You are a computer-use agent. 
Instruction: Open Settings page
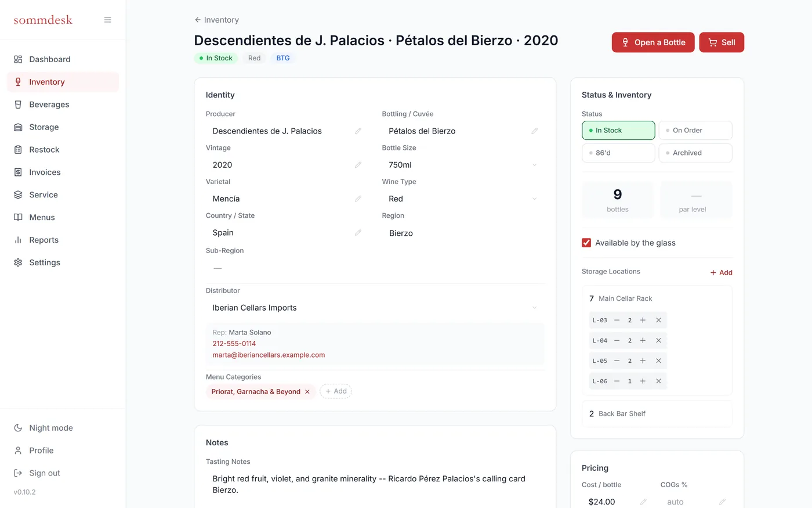[63, 263]
